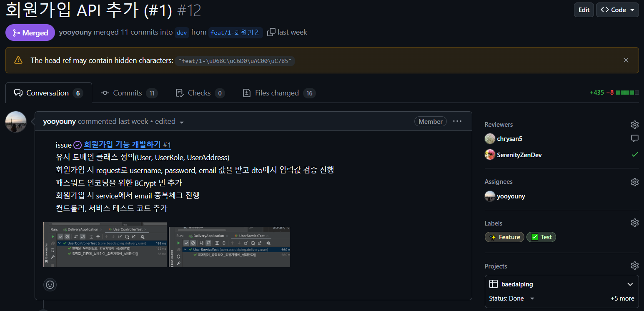Switch to the Conversation tab

[48, 93]
